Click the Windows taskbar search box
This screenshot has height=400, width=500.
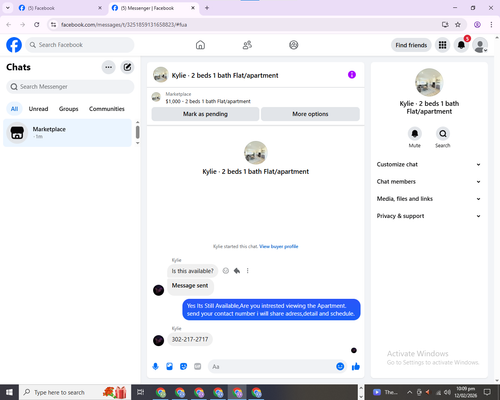pyautogui.click(x=75, y=392)
